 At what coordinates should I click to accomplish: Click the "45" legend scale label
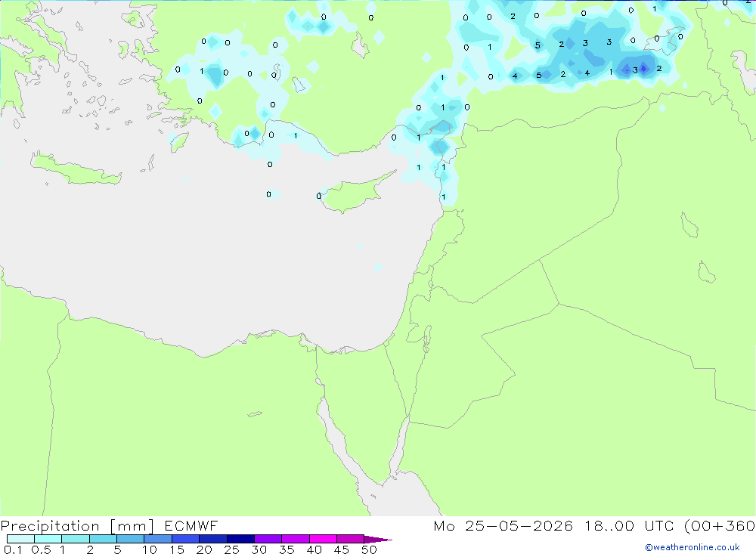[342, 549]
